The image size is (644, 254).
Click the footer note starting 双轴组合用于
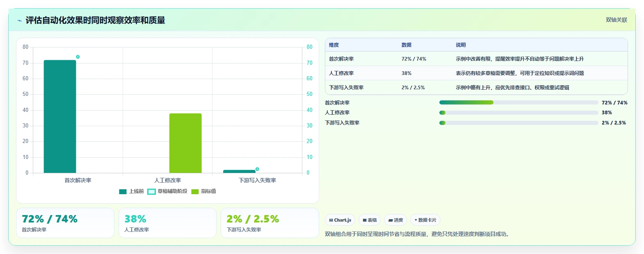(417, 234)
